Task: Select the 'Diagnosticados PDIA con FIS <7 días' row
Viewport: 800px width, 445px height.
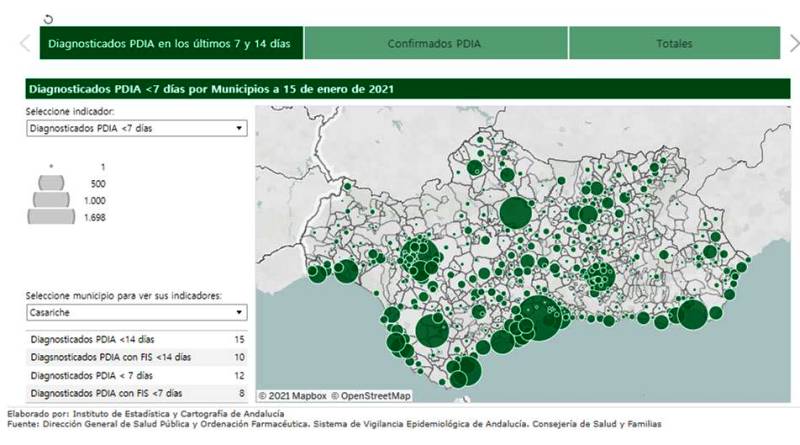Action: coord(136,393)
